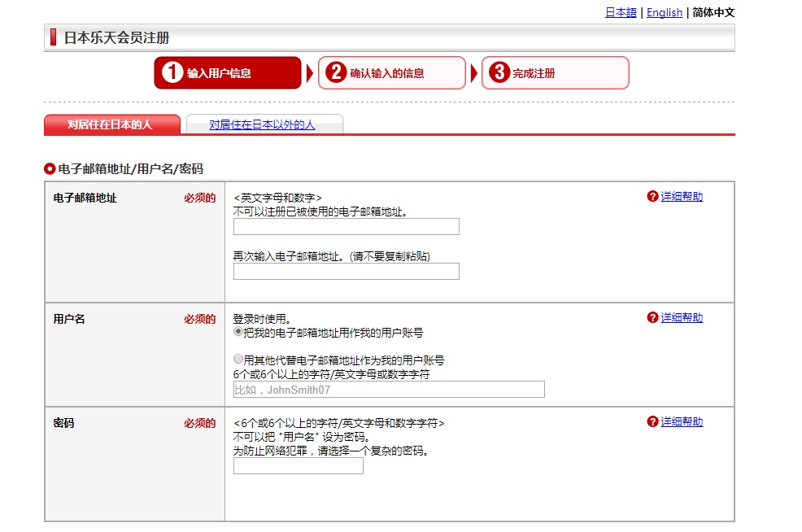Click step 2 number circle icon

click(335, 73)
